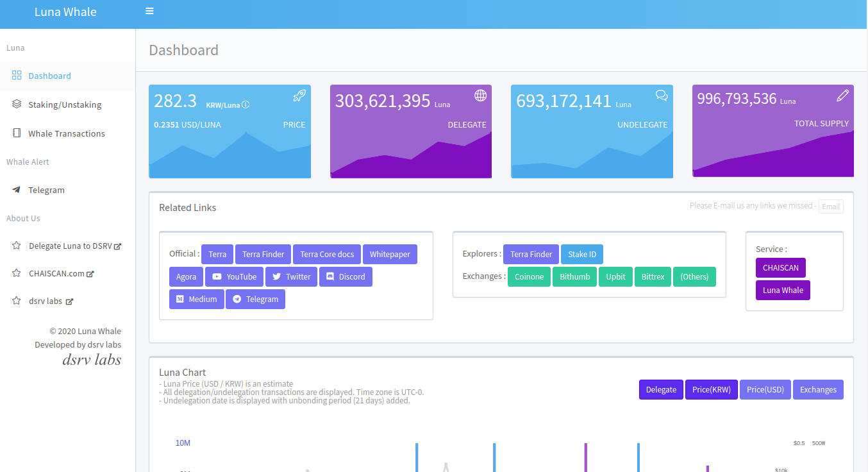Toggle the Delegate view on the Luna Chart

[661, 389]
